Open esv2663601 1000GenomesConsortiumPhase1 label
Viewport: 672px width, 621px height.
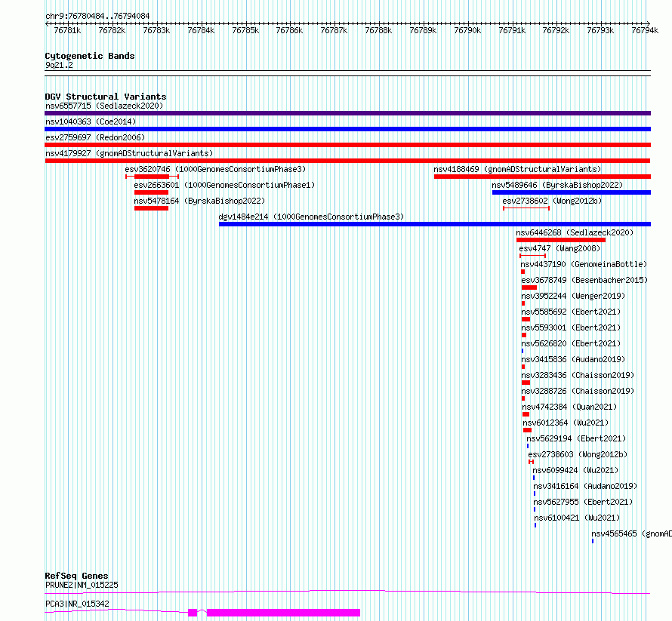[x=224, y=185]
